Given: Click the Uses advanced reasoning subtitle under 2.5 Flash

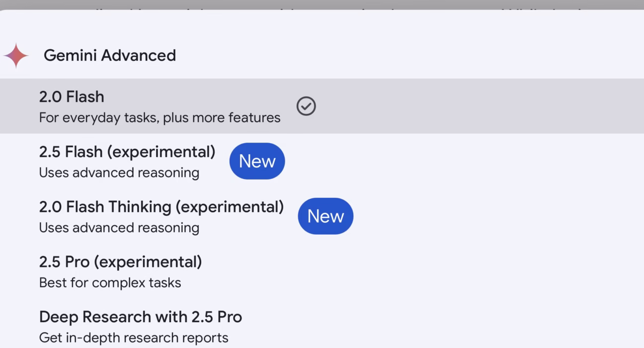Looking at the screenshot, I should coord(119,173).
